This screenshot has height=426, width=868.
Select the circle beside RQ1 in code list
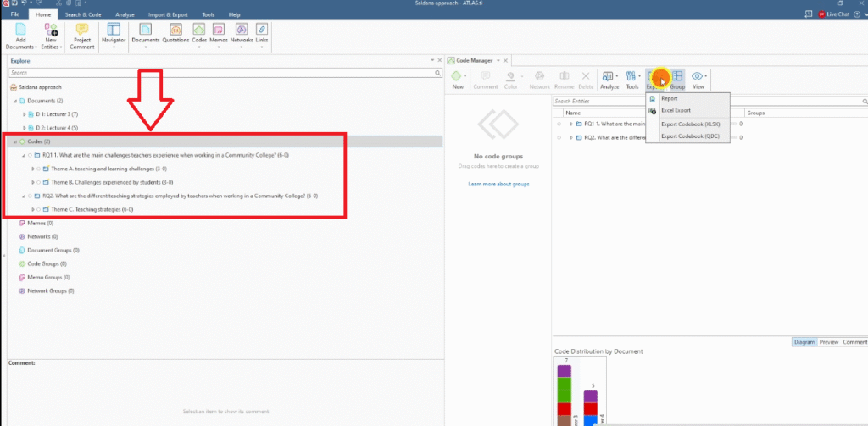point(559,124)
